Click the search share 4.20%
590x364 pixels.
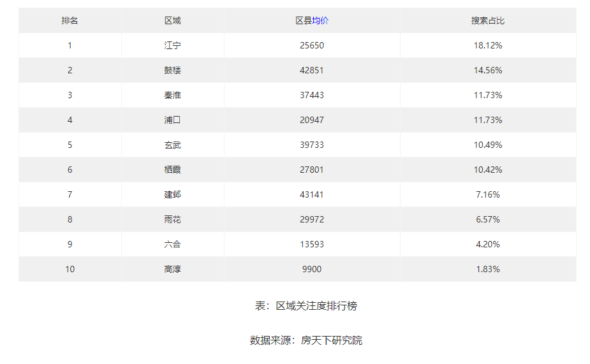tap(488, 244)
